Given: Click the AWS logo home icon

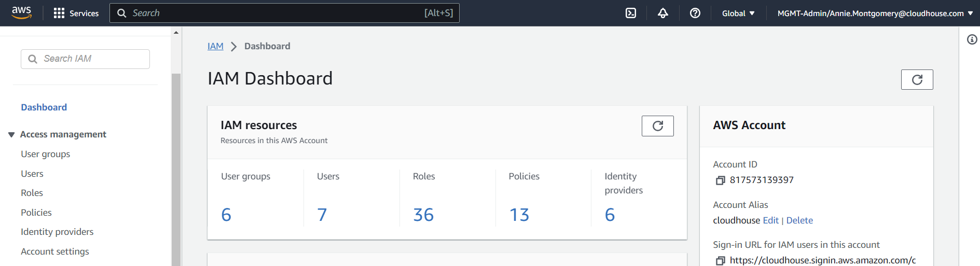Looking at the screenshot, I should click(x=22, y=12).
